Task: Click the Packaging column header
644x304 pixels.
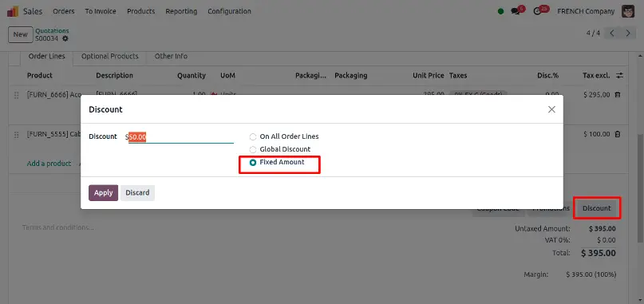Action: (351, 76)
